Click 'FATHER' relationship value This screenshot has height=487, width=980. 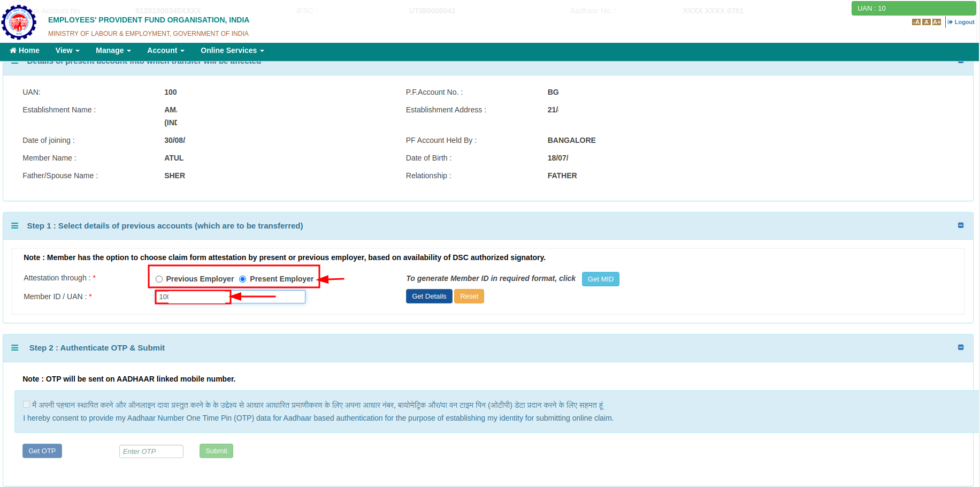click(562, 176)
